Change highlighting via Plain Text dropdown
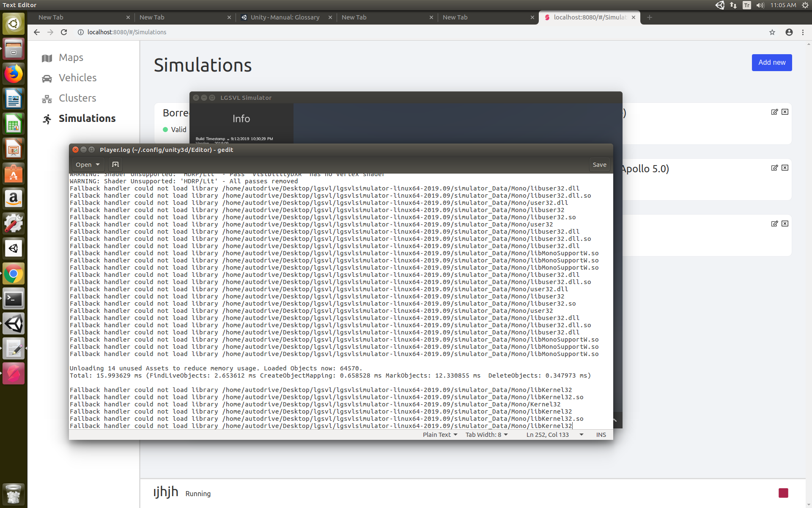This screenshot has width=812, height=508. (439, 434)
